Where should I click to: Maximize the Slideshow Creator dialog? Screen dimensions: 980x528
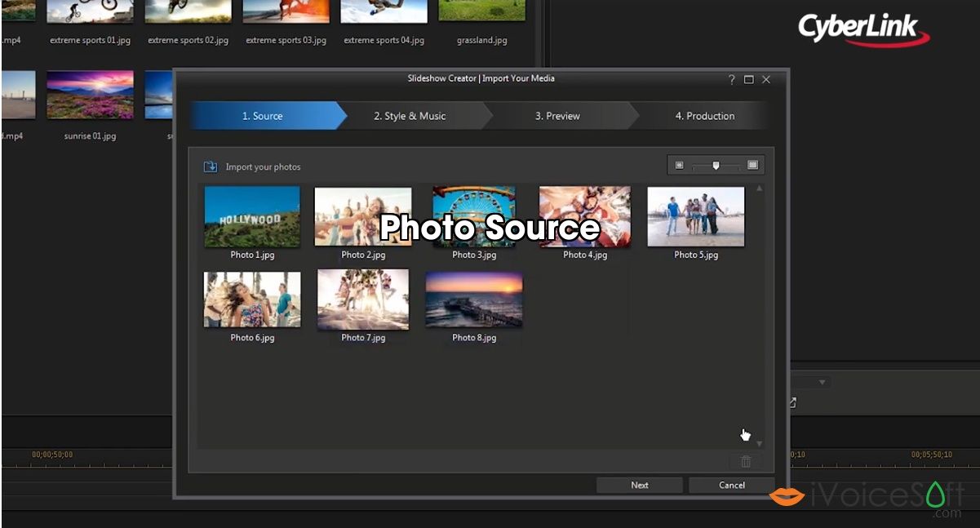pyautogui.click(x=749, y=79)
